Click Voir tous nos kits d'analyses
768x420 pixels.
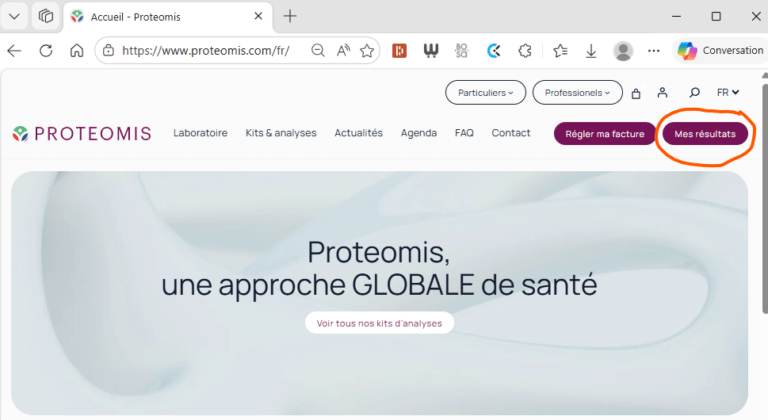point(379,323)
